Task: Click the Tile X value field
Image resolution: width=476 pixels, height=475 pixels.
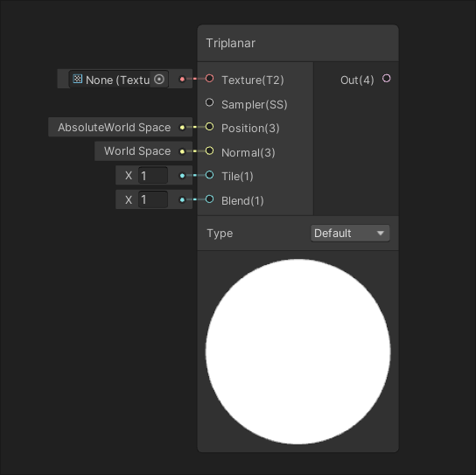Action: [x=153, y=176]
